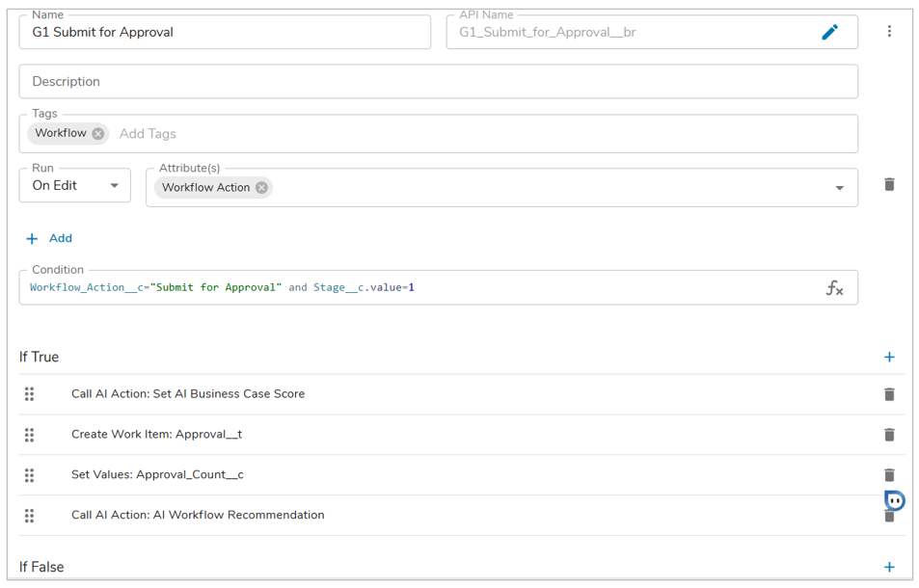919x588 pixels.
Task: Delete the Set AI Business Case Score action
Action: [x=889, y=394]
